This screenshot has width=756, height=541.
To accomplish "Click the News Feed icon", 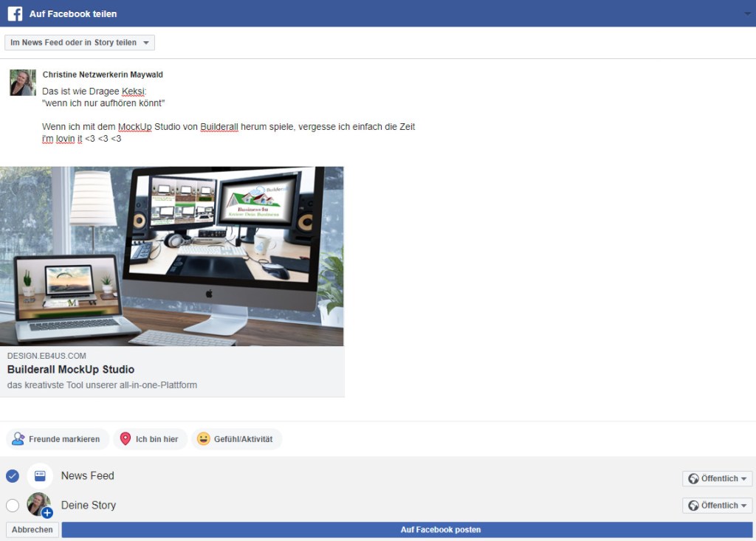I will coord(40,476).
